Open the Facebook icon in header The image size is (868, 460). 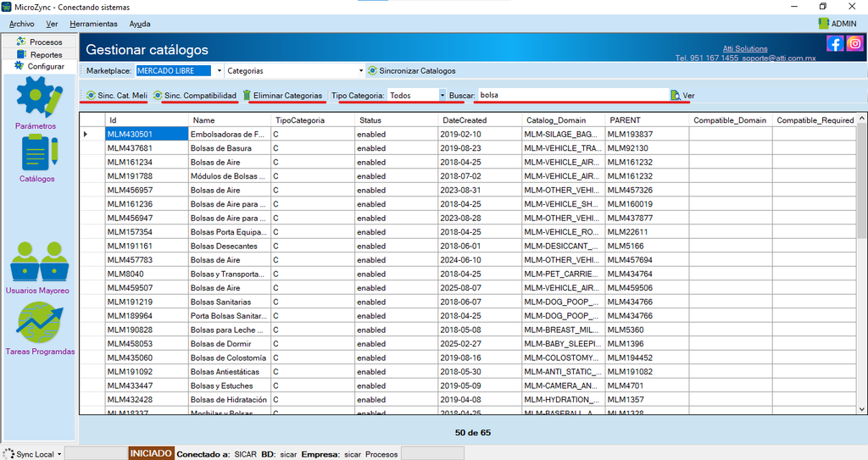(x=835, y=43)
